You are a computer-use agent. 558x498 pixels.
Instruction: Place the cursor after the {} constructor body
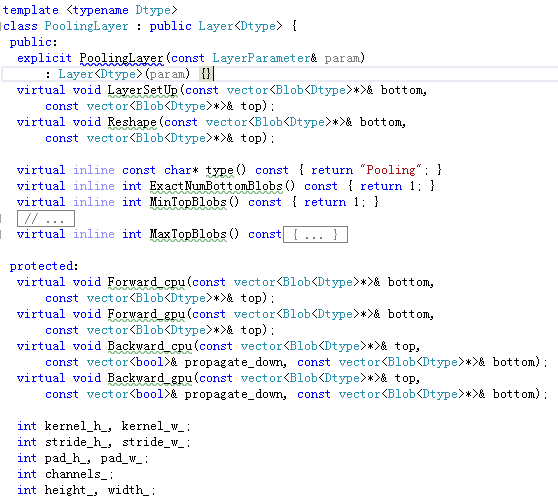(213, 74)
